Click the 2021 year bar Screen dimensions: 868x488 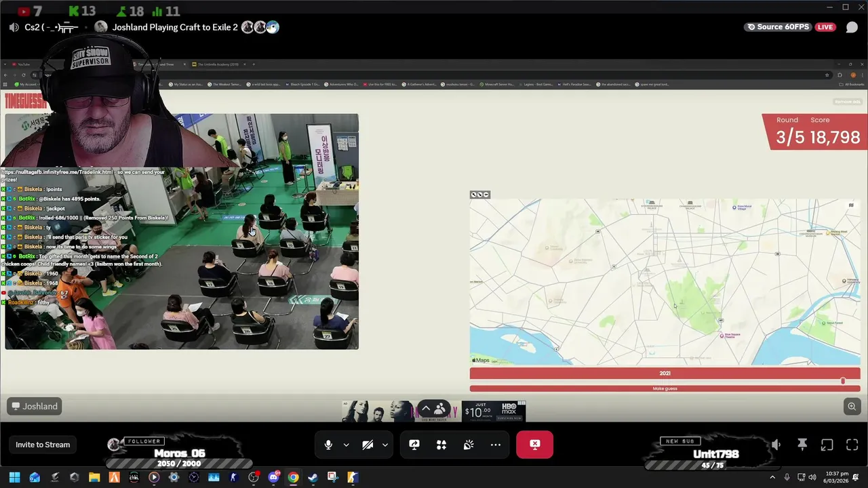click(665, 373)
